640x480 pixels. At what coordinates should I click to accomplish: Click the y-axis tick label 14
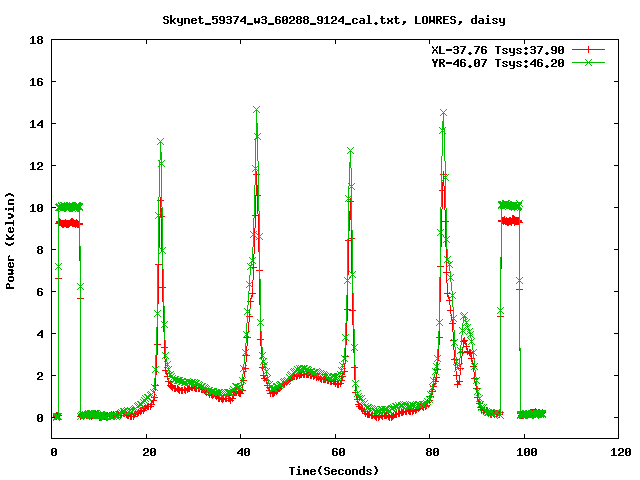(37, 124)
